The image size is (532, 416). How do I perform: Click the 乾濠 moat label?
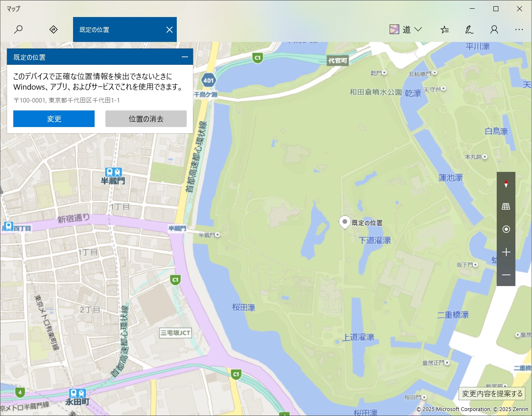coord(413,94)
